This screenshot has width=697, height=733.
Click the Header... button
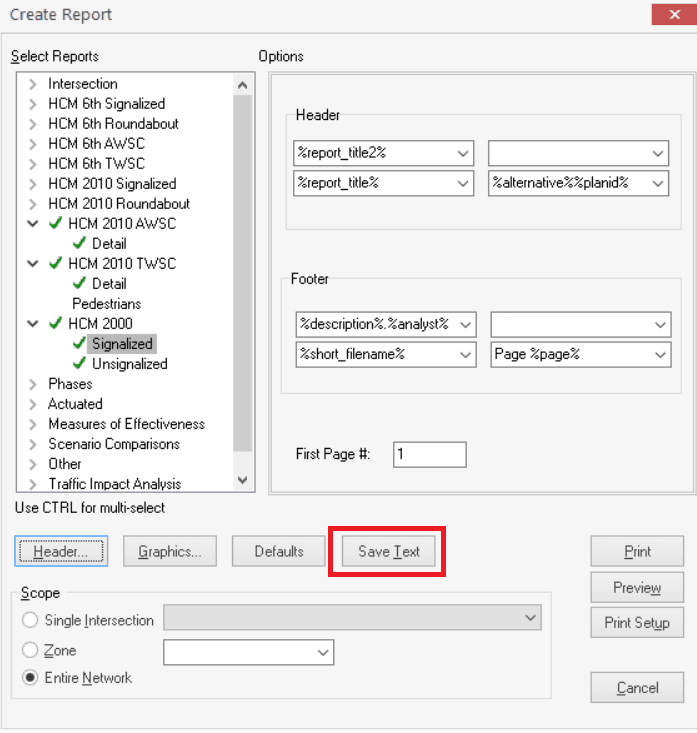point(61,552)
